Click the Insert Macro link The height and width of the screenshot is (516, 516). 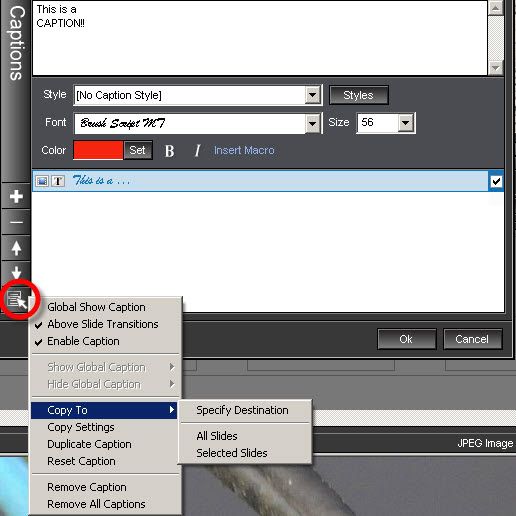coord(244,150)
